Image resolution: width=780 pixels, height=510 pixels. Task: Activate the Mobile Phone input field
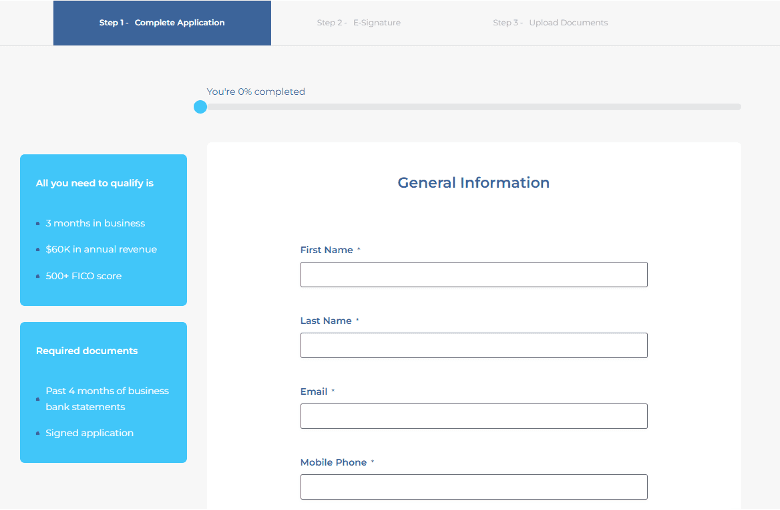(x=473, y=487)
